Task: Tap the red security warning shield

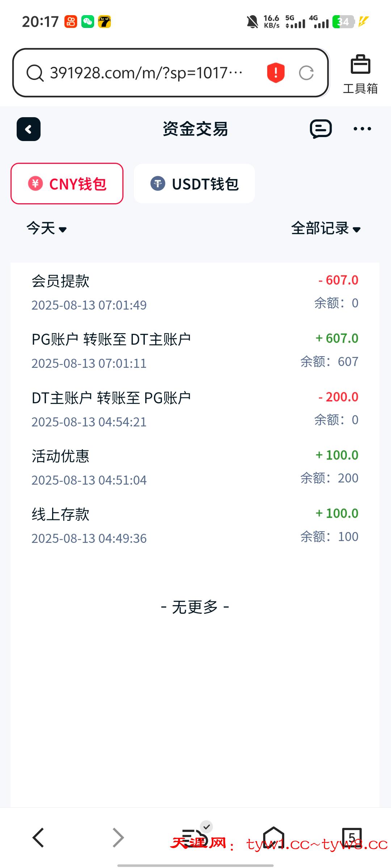Action: coord(276,73)
